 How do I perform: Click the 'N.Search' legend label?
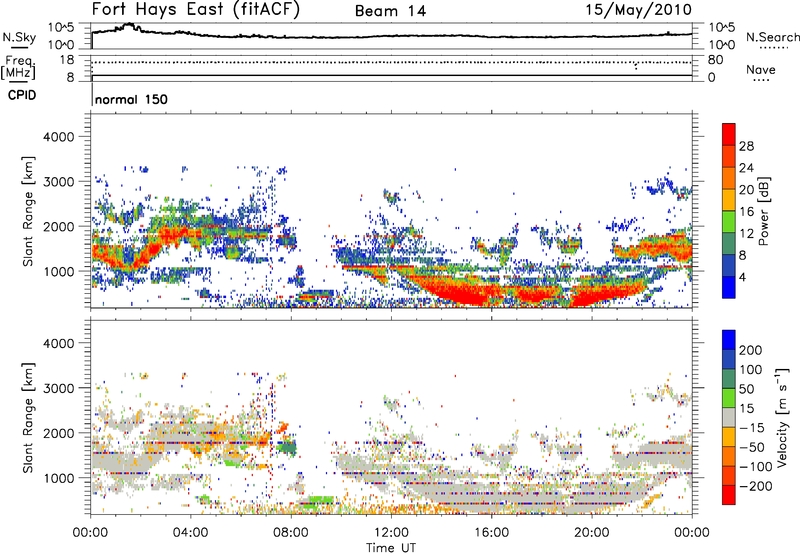[772, 37]
